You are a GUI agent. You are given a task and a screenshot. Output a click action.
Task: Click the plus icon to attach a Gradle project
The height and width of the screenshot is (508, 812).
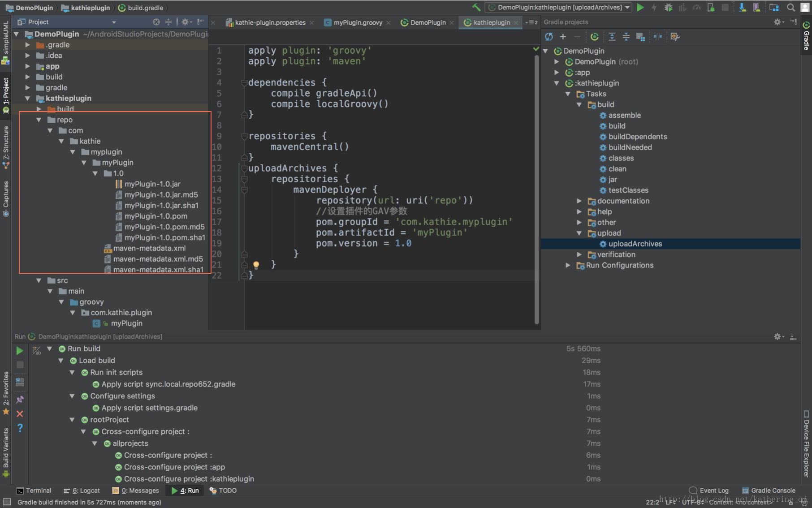(x=563, y=37)
